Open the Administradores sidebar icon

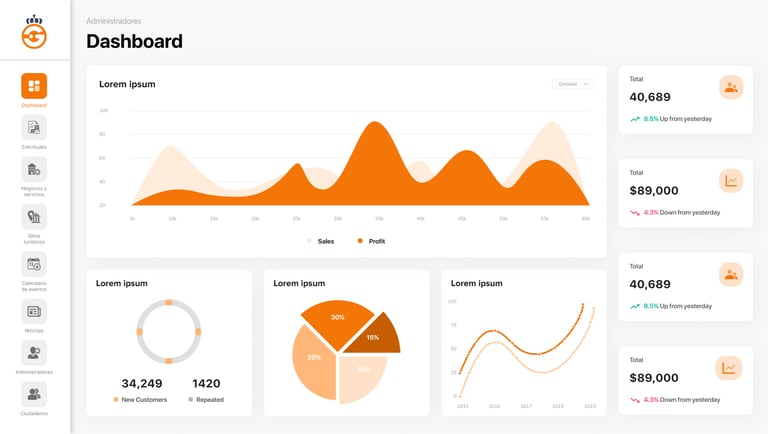coord(34,353)
